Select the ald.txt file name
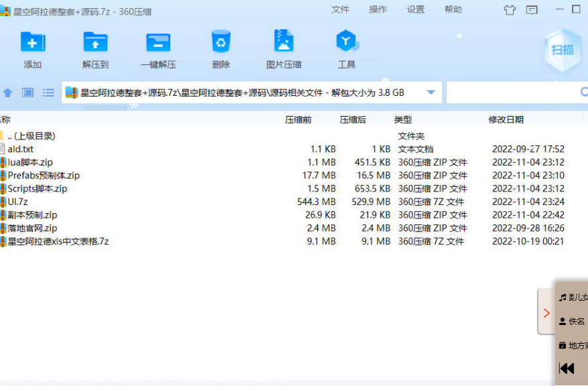The width and height of the screenshot is (588, 386). pyautogui.click(x=21, y=149)
